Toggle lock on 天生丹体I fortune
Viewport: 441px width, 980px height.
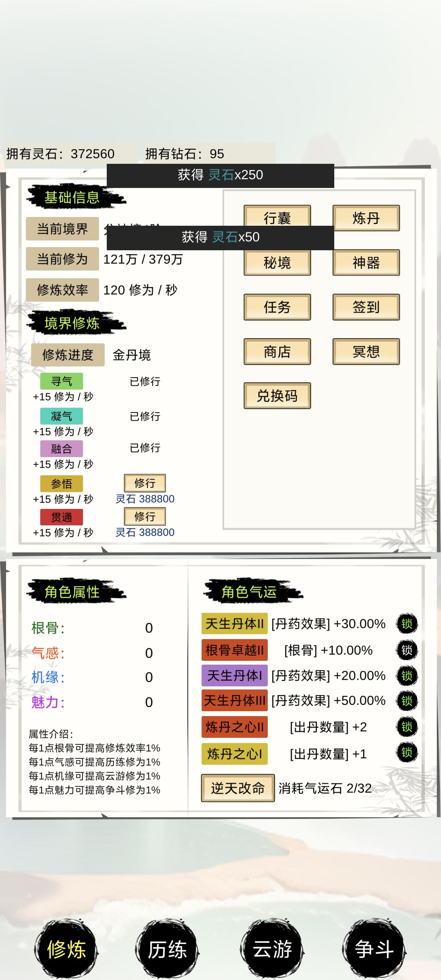(407, 675)
